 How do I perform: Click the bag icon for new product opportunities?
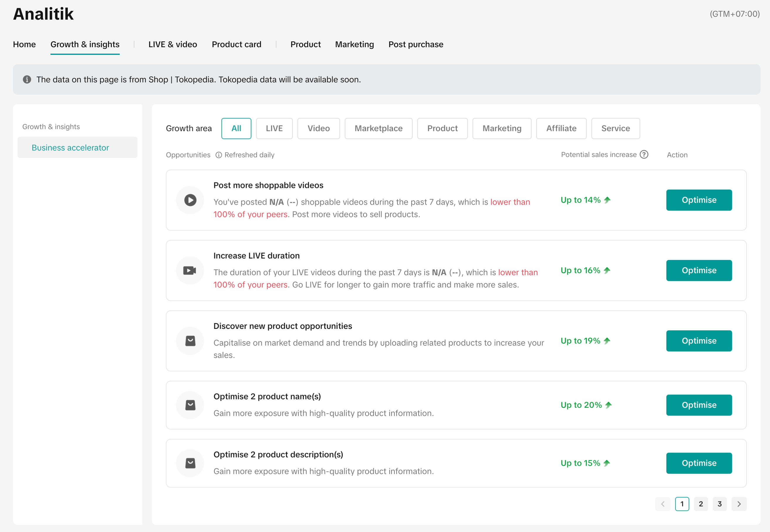190,341
